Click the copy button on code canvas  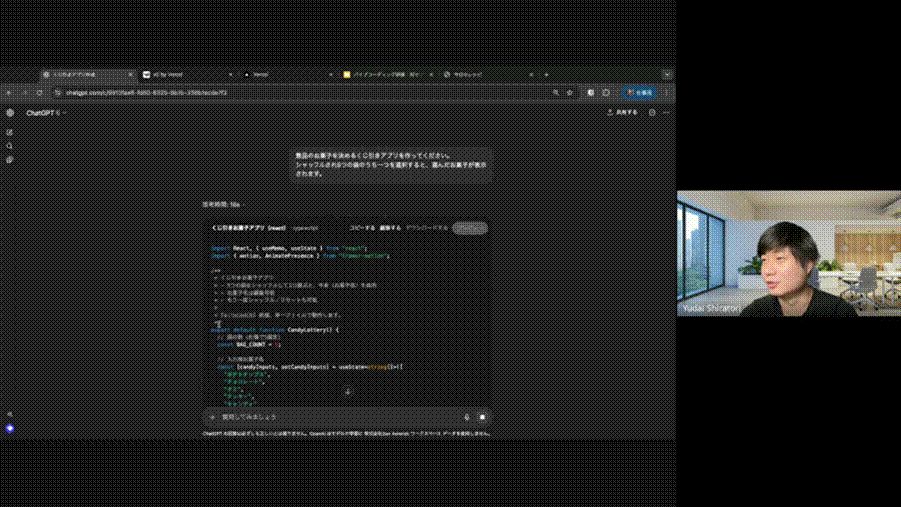(x=361, y=228)
